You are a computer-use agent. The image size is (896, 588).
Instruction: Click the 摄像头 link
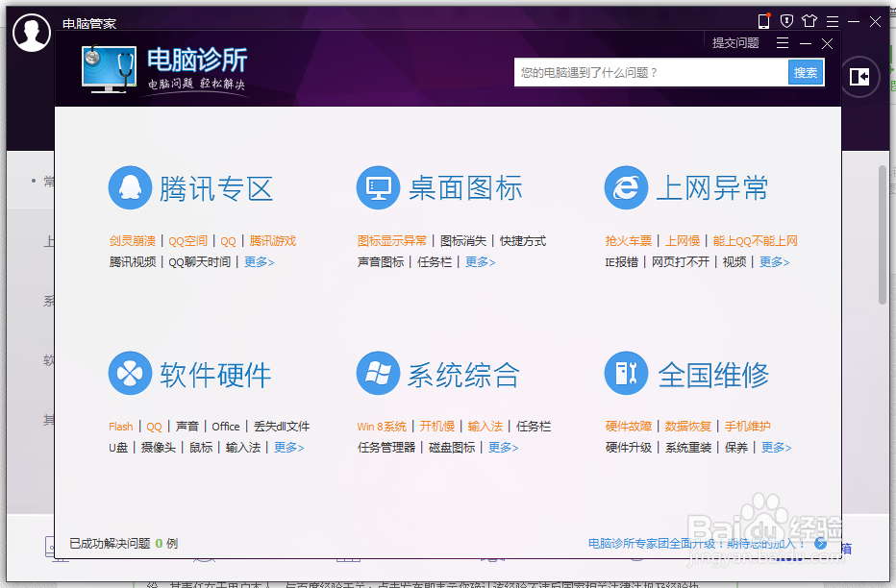[x=159, y=448]
